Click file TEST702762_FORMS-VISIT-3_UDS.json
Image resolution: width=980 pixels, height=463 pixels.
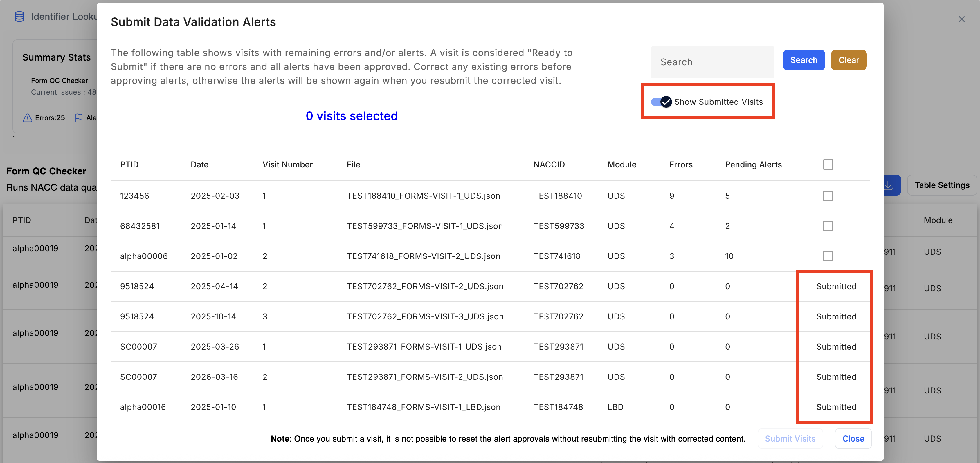pos(425,317)
